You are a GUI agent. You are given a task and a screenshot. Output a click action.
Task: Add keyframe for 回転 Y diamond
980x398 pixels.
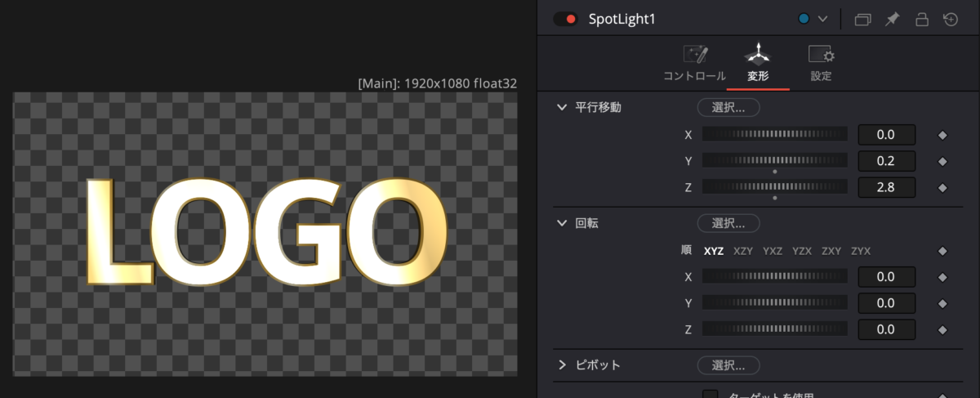942,303
